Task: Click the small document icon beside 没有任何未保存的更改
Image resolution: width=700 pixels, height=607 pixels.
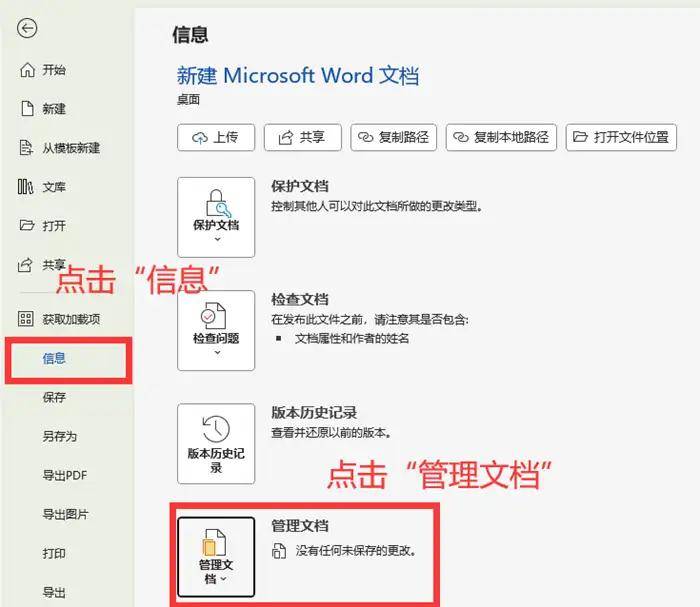Action: (279, 551)
